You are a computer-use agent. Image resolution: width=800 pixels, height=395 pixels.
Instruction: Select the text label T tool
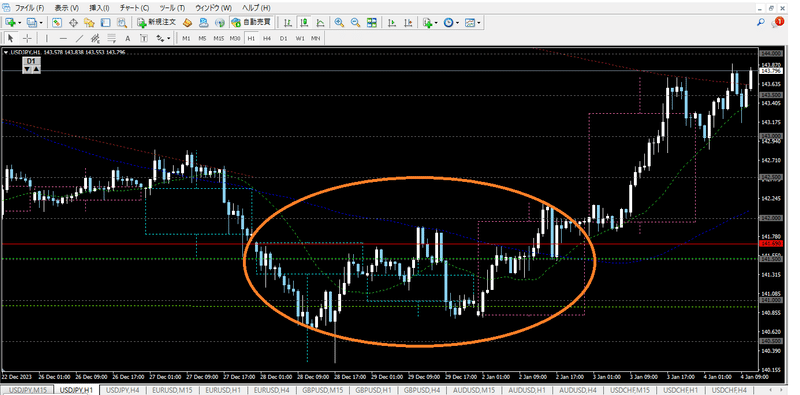click(x=144, y=38)
